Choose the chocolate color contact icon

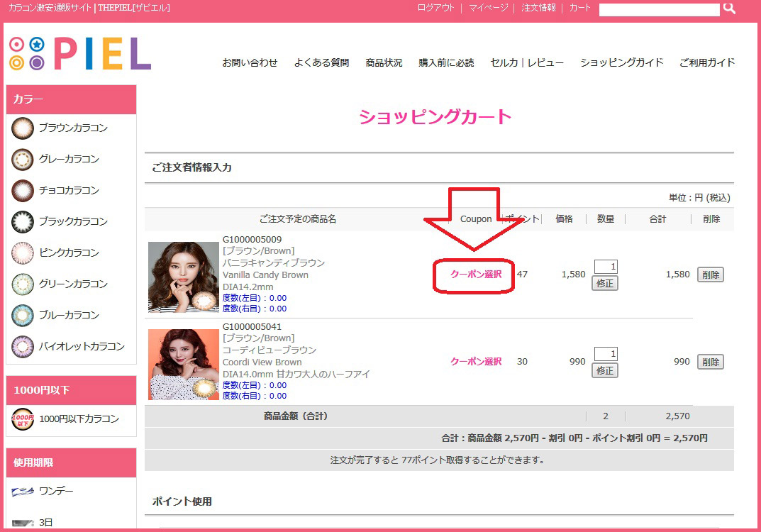pos(23,191)
